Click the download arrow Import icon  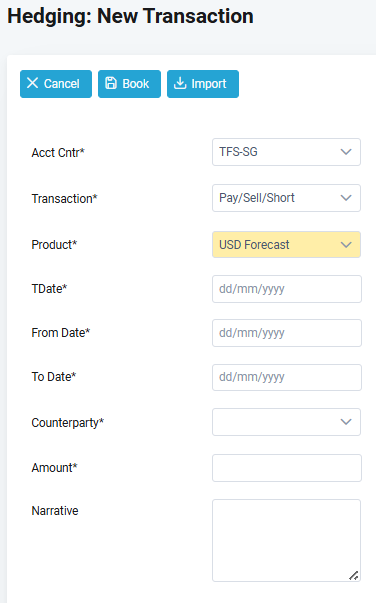click(x=180, y=83)
